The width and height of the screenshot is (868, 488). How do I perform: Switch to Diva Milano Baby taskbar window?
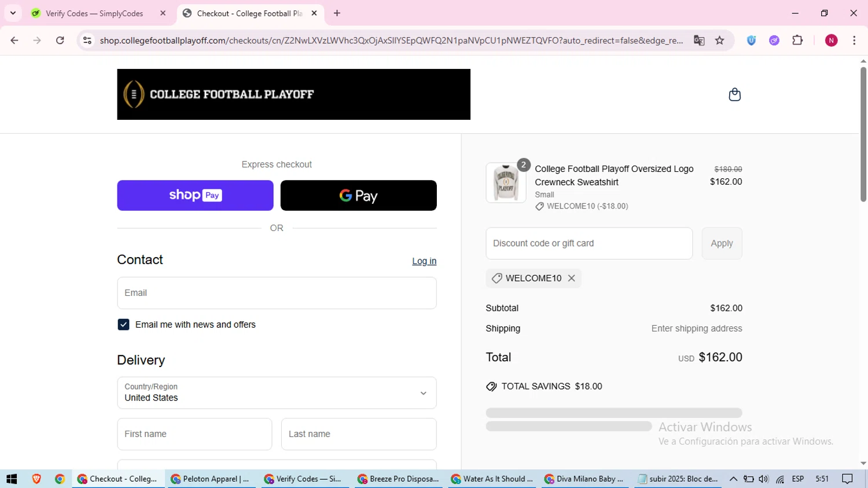585,479
